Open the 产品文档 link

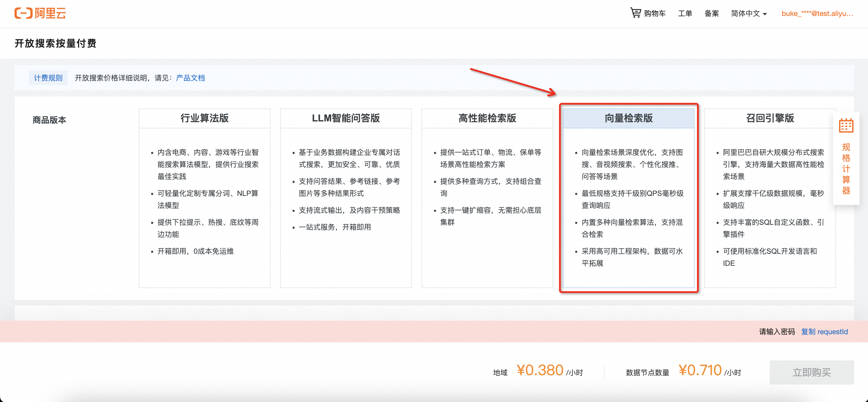coord(190,78)
